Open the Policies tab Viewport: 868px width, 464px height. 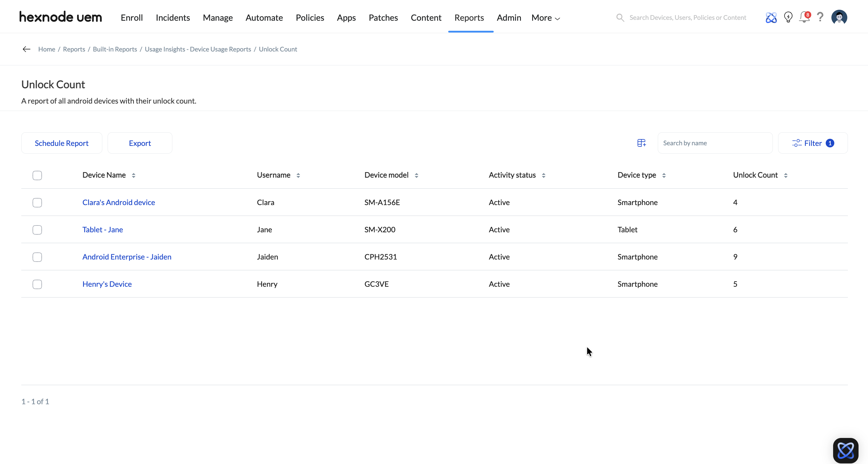click(310, 18)
